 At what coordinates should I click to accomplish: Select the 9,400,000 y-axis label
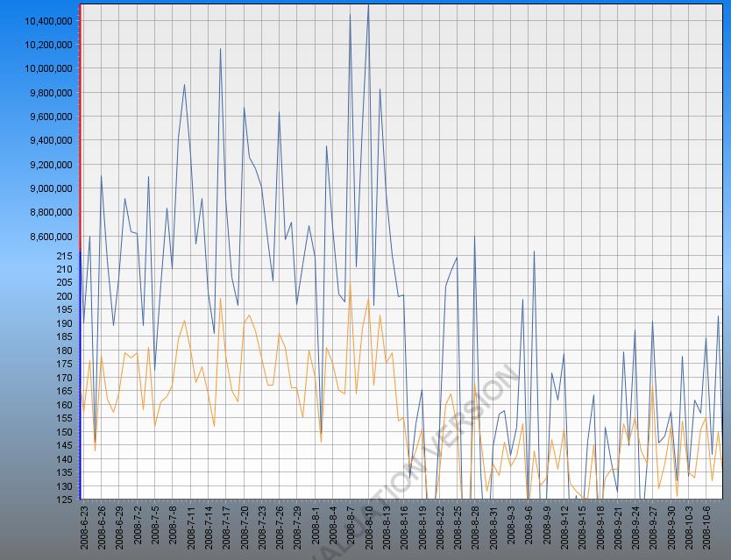tap(51, 140)
